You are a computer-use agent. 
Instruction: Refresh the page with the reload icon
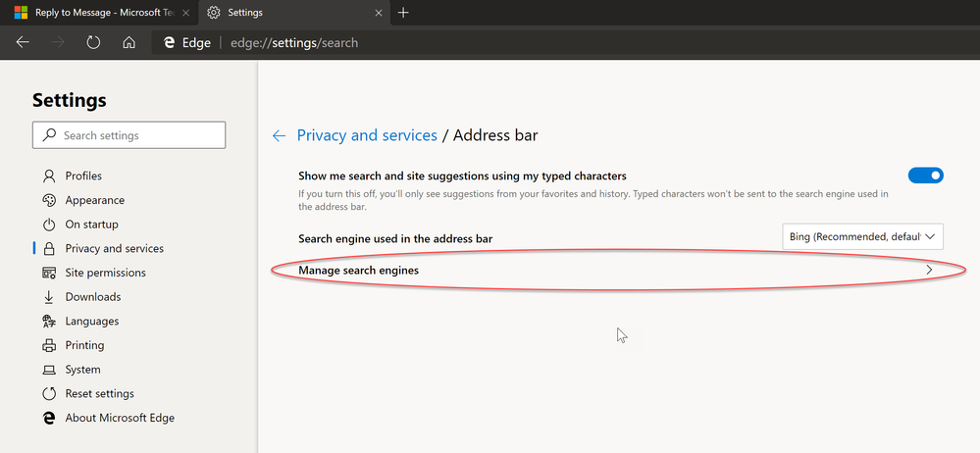click(x=93, y=42)
